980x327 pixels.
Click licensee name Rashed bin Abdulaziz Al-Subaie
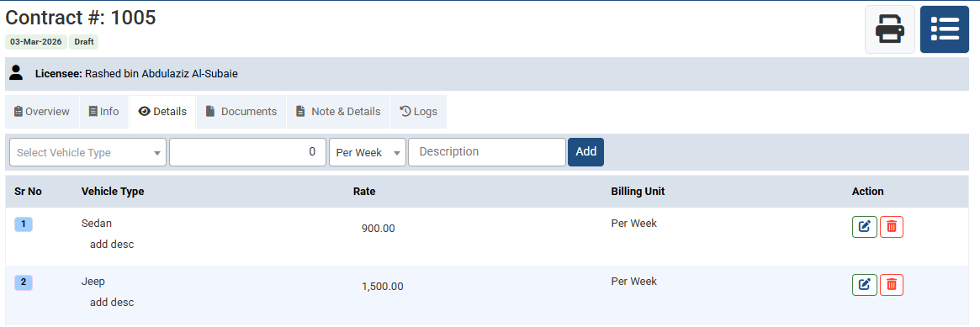click(x=162, y=74)
